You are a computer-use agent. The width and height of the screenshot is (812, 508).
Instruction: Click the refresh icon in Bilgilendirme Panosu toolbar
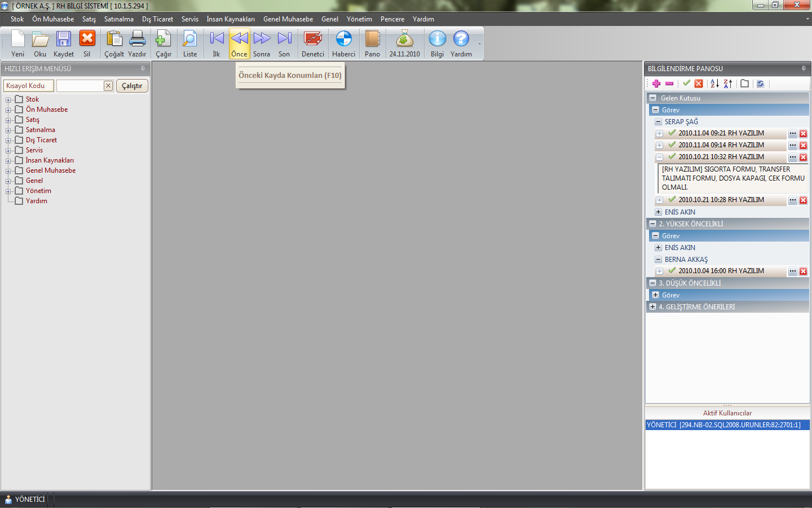[x=760, y=84]
